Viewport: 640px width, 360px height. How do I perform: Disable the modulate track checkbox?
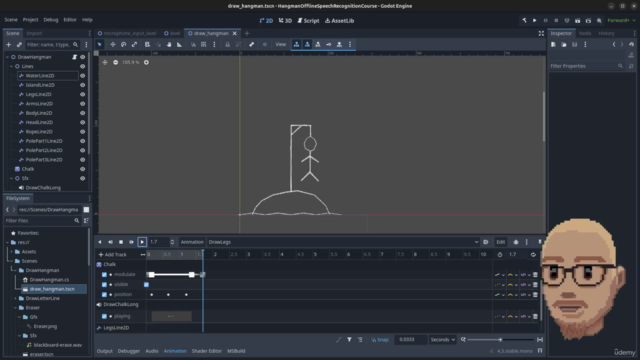(x=104, y=275)
